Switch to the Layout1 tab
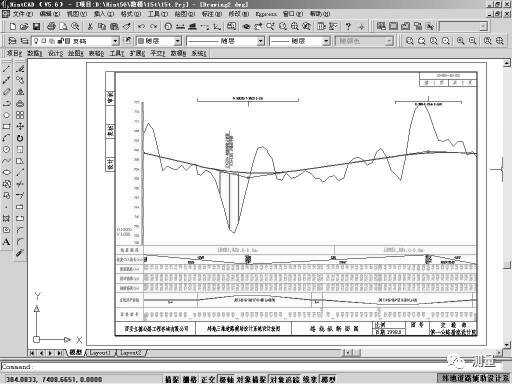The width and height of the screenshot is (512, 384). pyautogui.click(x=101, y=352)
